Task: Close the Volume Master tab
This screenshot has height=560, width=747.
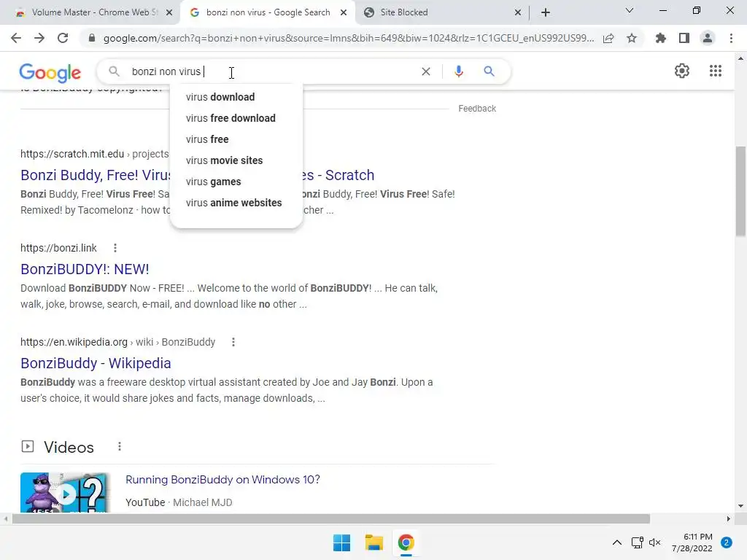Action: 169,13
